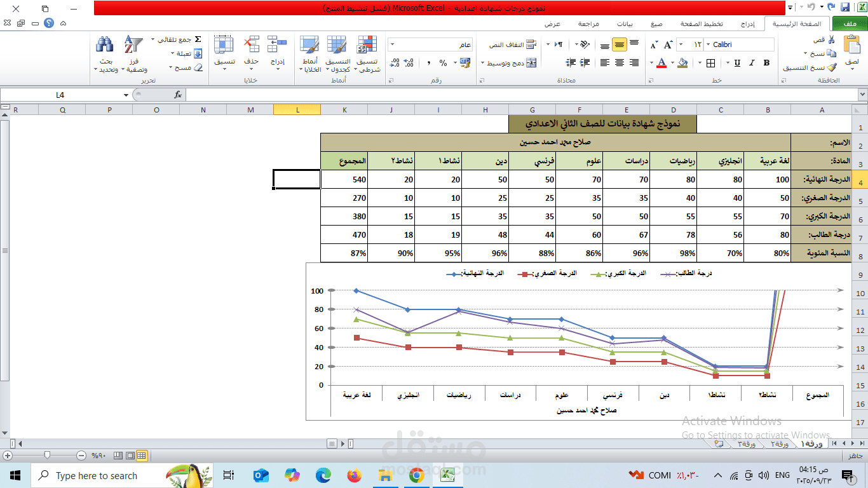Click cell K4 showing the total 540
Image resolution: width=868 pixels, height=488 pixels.
coord(344,180)
